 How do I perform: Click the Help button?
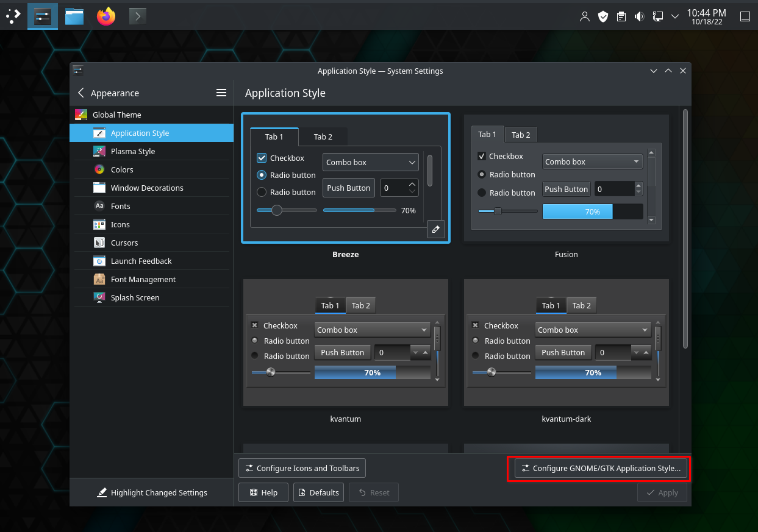[x=263, y=492]
